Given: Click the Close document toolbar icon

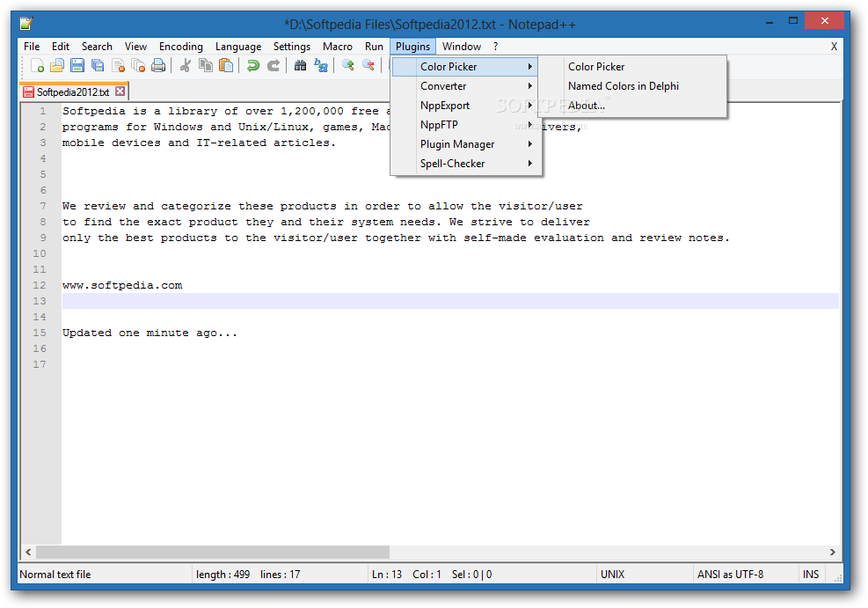Looking at the screenshot, I should [x=118, y=66].
